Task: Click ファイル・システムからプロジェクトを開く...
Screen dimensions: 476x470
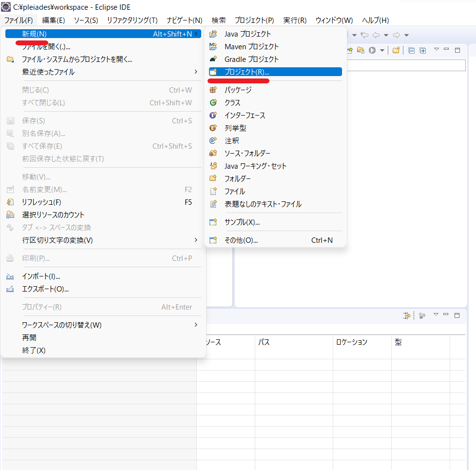Action: tap(103, 59)
